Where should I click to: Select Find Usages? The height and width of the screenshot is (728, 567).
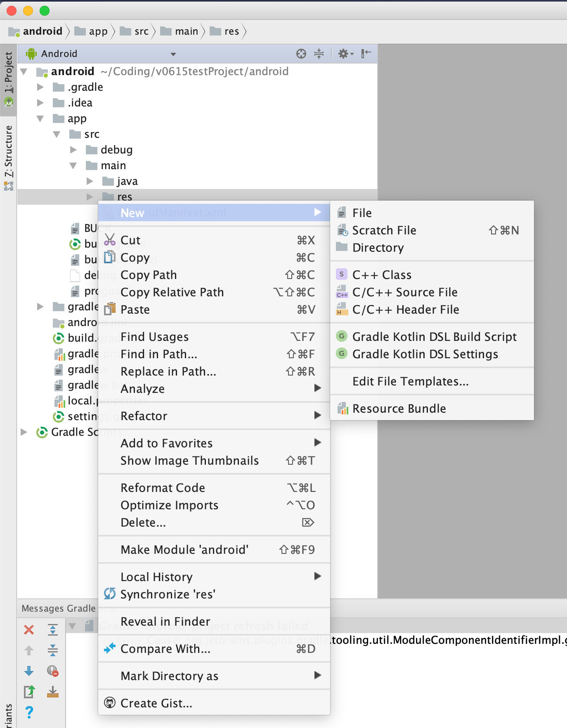pyautogui.click(x=214, y=337)
